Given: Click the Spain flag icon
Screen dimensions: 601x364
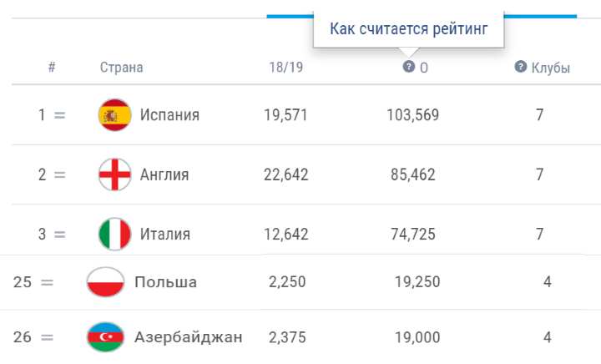Looking at the screenshot, I should click(x=114, y=115).
